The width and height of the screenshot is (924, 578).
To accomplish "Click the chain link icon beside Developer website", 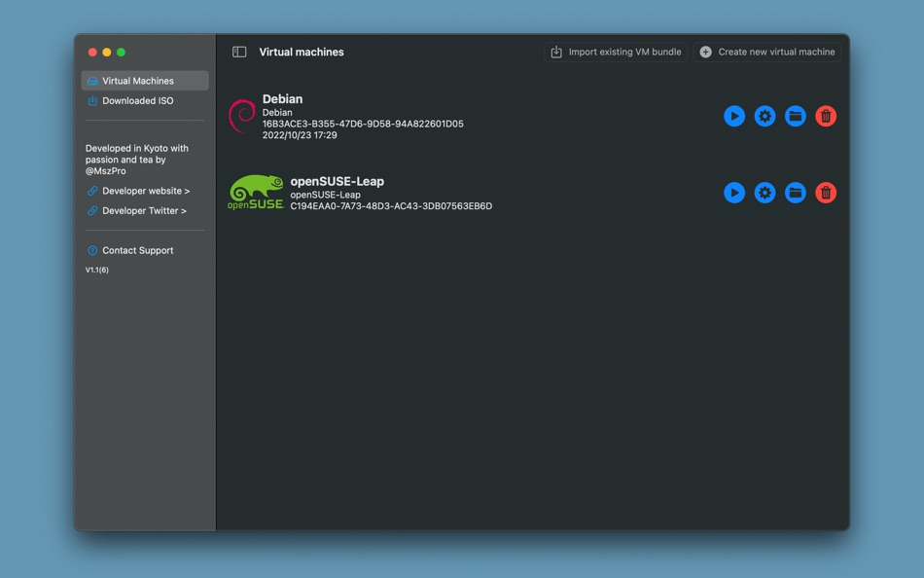I will [92, 191].
